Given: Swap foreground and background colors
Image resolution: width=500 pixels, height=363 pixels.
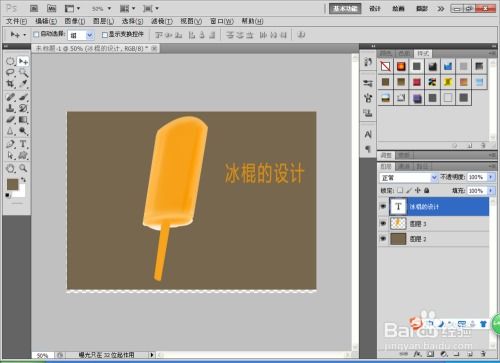Looking at the screenshot, I should (23, 180).
